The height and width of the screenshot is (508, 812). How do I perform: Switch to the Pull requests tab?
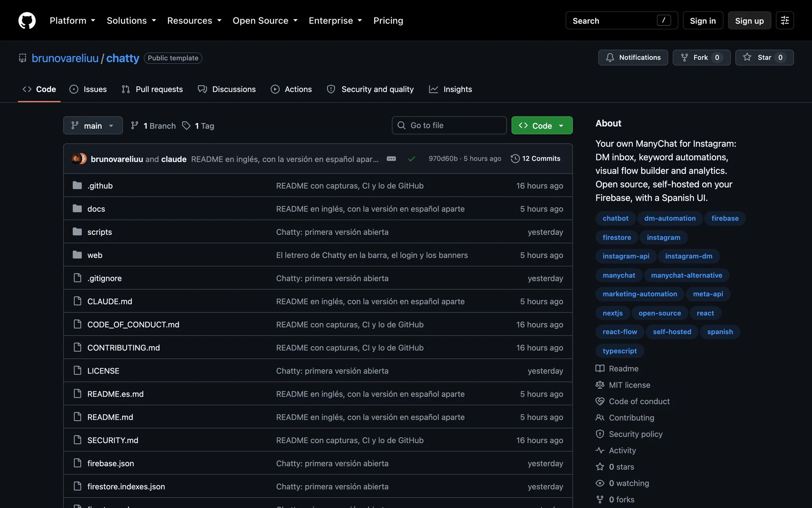pos(152,89)
